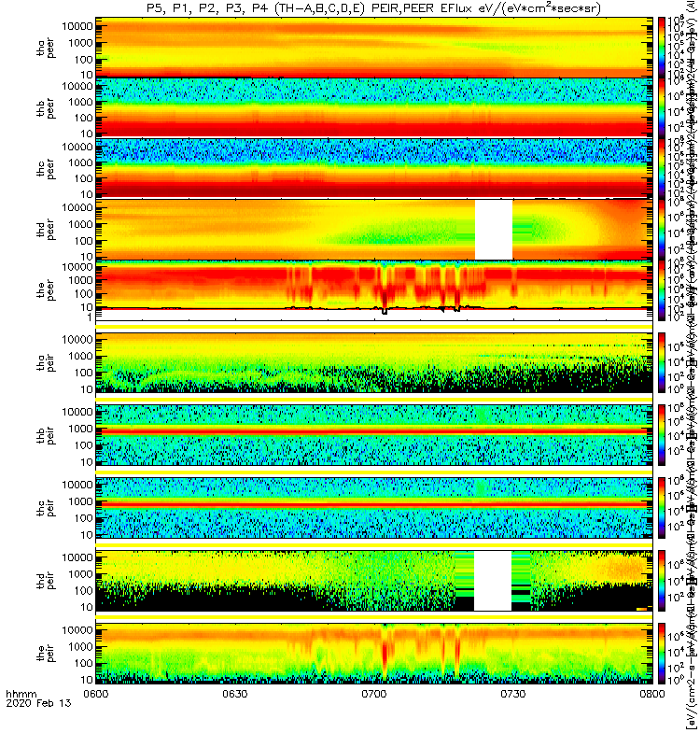Click the '2020 Feb 13' date label
Image resolution: width=700 pixels, height=747 pixels.
click(x=38, y=703)
